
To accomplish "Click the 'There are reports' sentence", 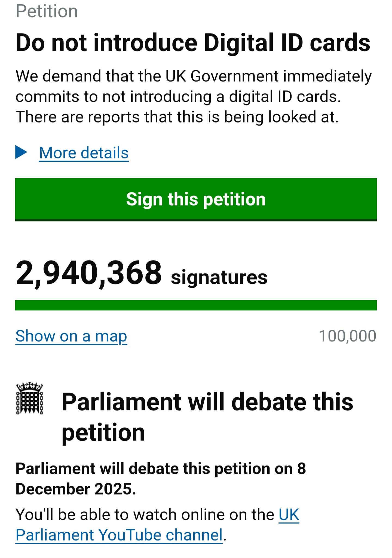I will 177,117.
